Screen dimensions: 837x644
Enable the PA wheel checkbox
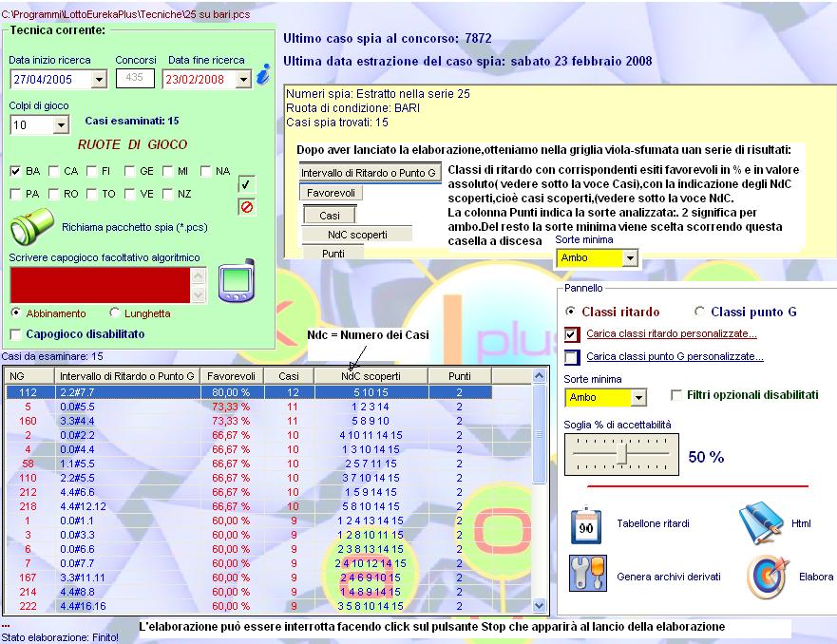[15, 194]
